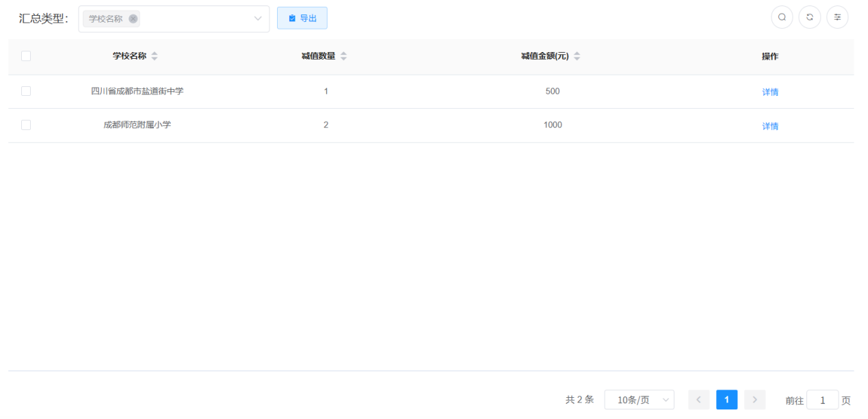Image resolution: width=868 pixels, height=419 pixels.
Task: Click the refresh icon button
Action: (810, 18)
